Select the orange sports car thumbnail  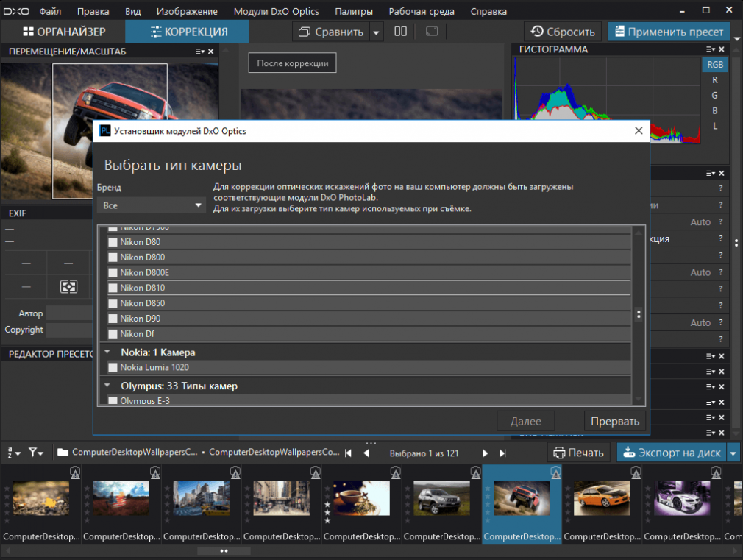602,498
